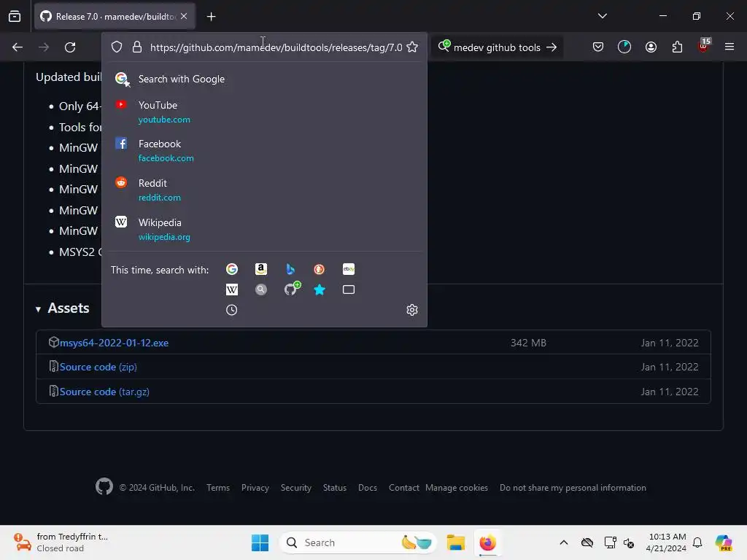747x560 pixels.
Task: Open clock showing 10:13 AM
Action: coord(667,542)
